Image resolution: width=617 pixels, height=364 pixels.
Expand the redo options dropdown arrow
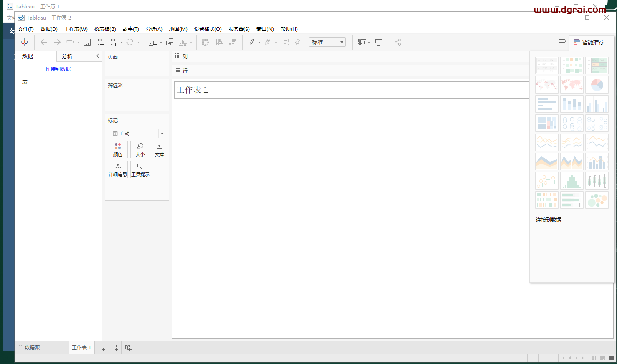pyautogui.click(x=78, y=43)
